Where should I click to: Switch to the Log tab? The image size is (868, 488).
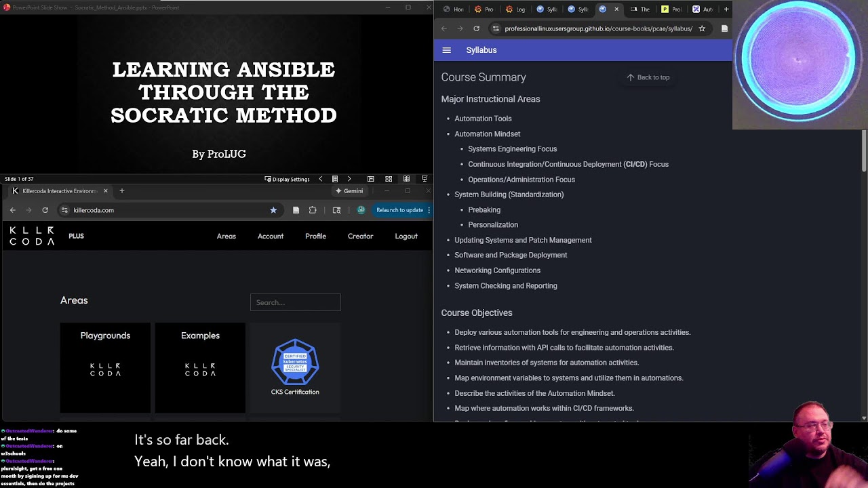[515, 9]
